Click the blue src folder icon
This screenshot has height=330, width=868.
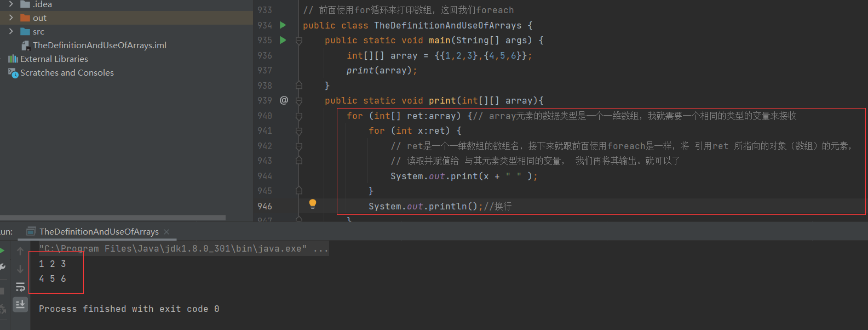25,32
